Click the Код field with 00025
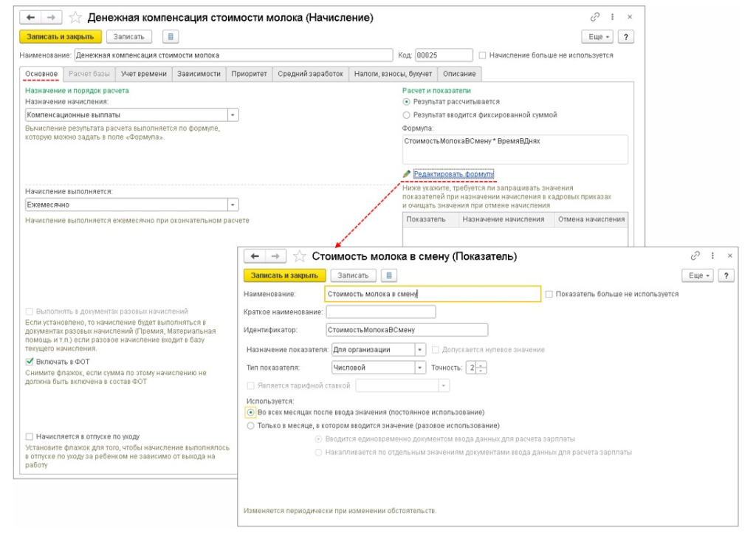The image size is (756, 536). pyautogui.click(x=444, y=55)
